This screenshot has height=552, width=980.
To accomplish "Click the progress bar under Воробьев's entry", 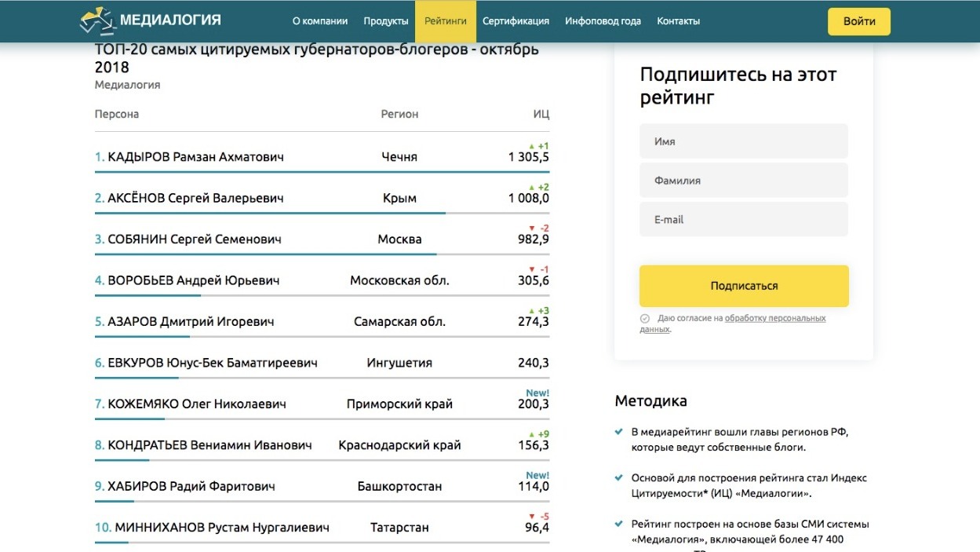I will tap(148, 295).
